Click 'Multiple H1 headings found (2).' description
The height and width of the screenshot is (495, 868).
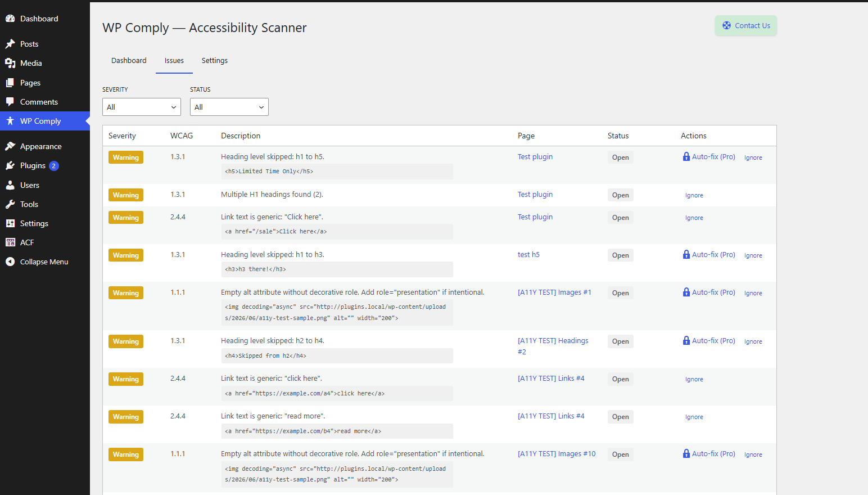(272, 195)
